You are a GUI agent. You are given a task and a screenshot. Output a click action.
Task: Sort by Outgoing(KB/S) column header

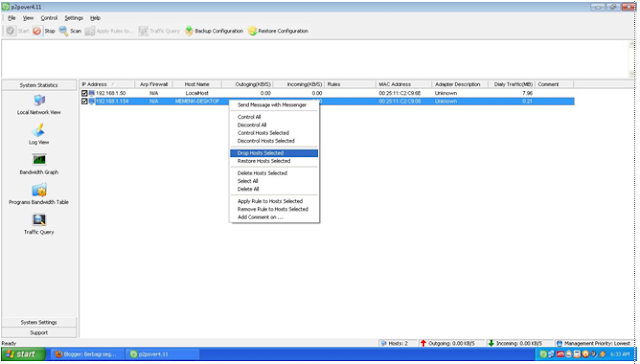click(247, 84)
